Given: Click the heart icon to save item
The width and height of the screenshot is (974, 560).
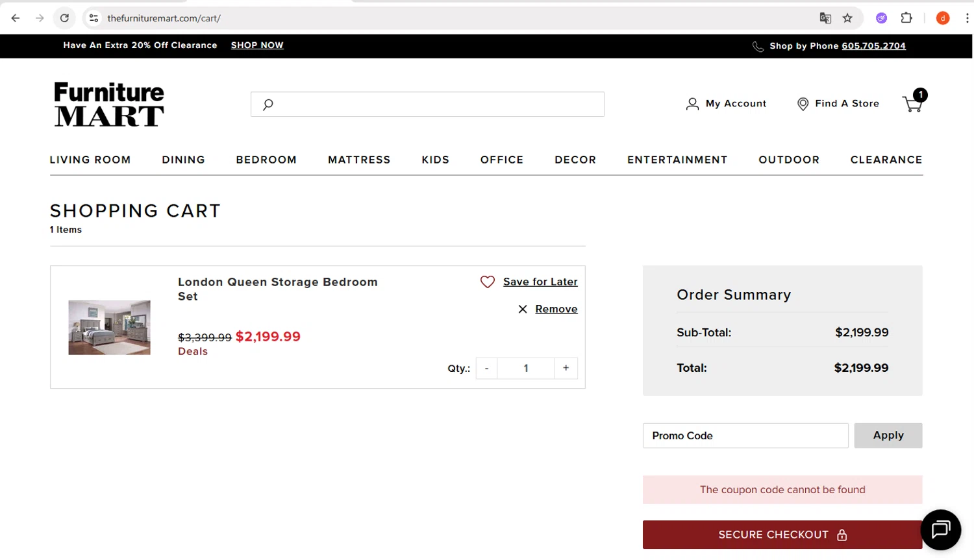Looking at the screenshot, I should point(488,282).
